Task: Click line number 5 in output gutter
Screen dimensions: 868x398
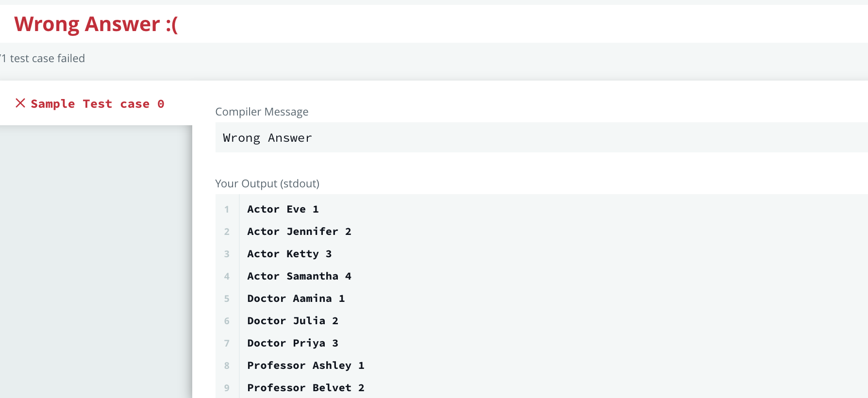Action: [227, 299]
